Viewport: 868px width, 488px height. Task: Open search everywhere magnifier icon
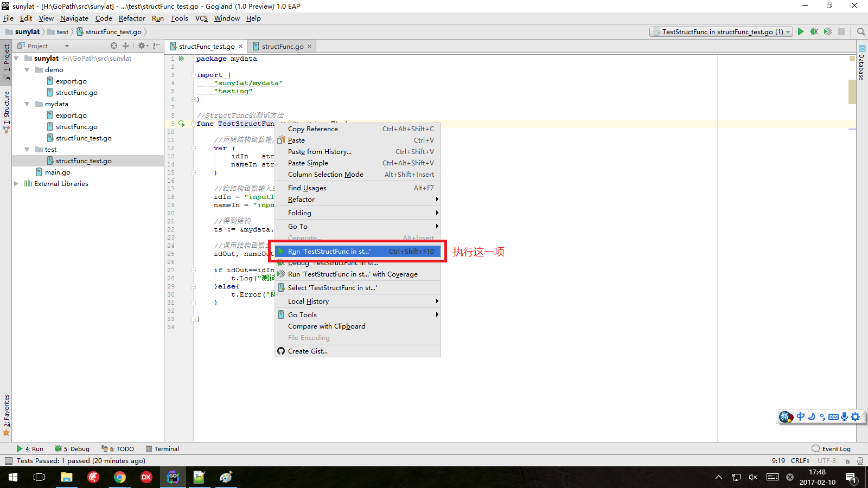860,32
